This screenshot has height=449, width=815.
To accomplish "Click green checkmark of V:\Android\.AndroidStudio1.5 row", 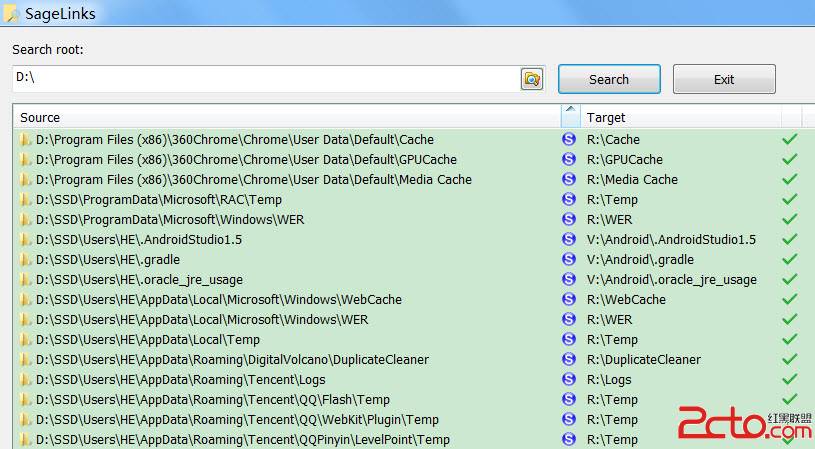I will coord(790,239).
